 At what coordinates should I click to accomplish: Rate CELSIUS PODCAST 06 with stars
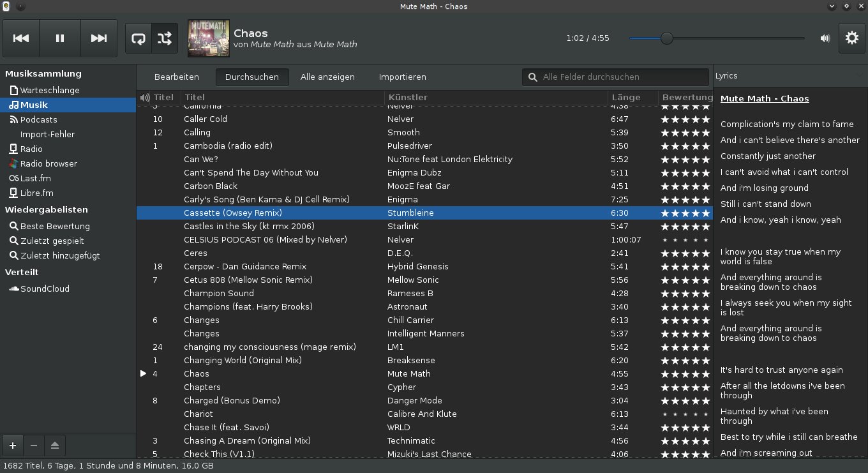[685, 240]
